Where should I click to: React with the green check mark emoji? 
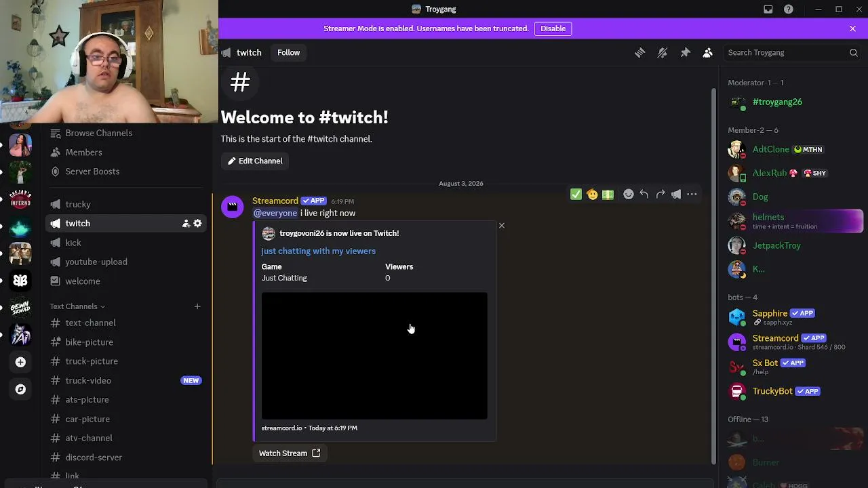click(576, 195)
